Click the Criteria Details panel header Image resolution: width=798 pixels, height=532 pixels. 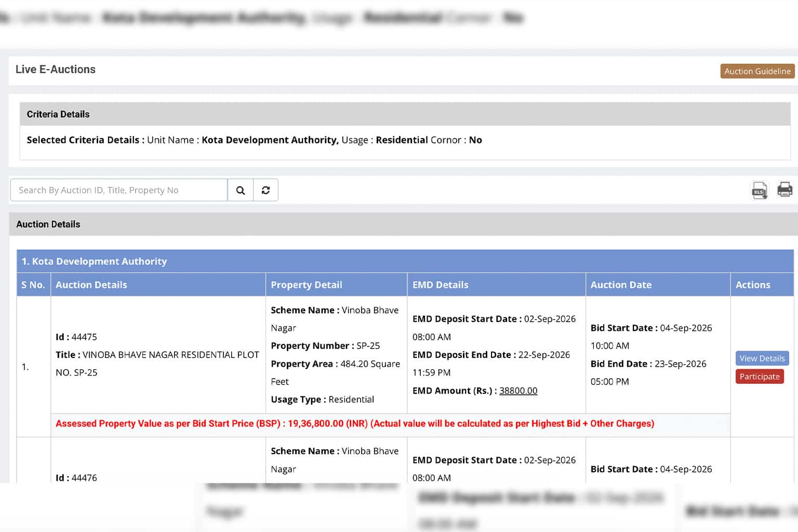point(405,114)
